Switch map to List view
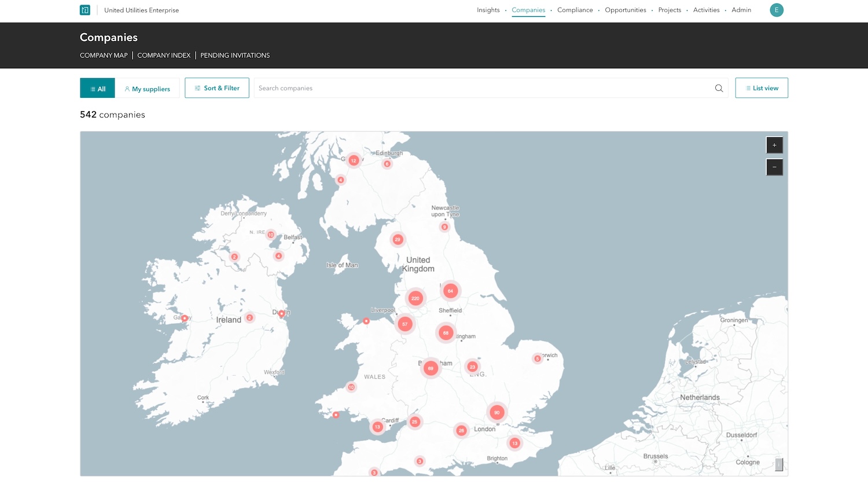Image resolution: width=868 pixels, height=487 pixels. pyautogui.click(x=762, y=87)
